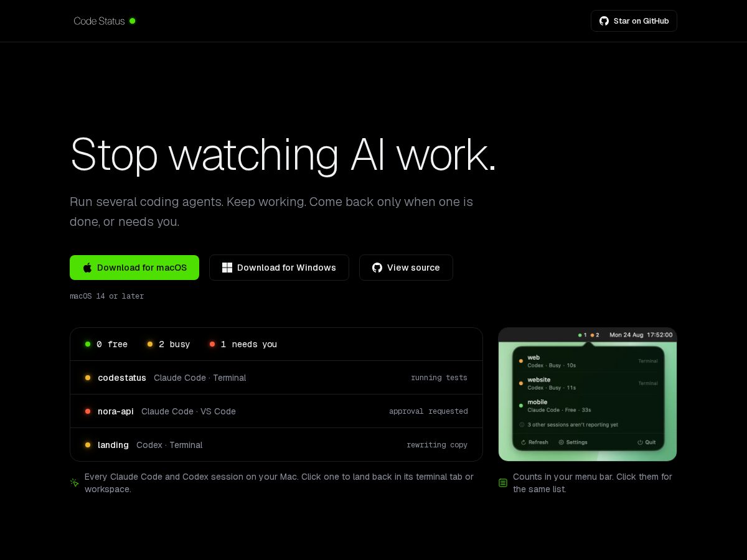The height and width of the screenshot is (560, 747).
Task: Click the power icon beside Quit
Action: [x=640, y=442]
